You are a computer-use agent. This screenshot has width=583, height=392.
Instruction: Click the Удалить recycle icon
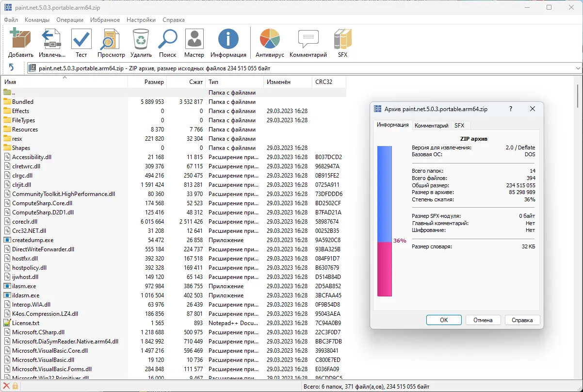pyautogui.click(x=141, y=39)
